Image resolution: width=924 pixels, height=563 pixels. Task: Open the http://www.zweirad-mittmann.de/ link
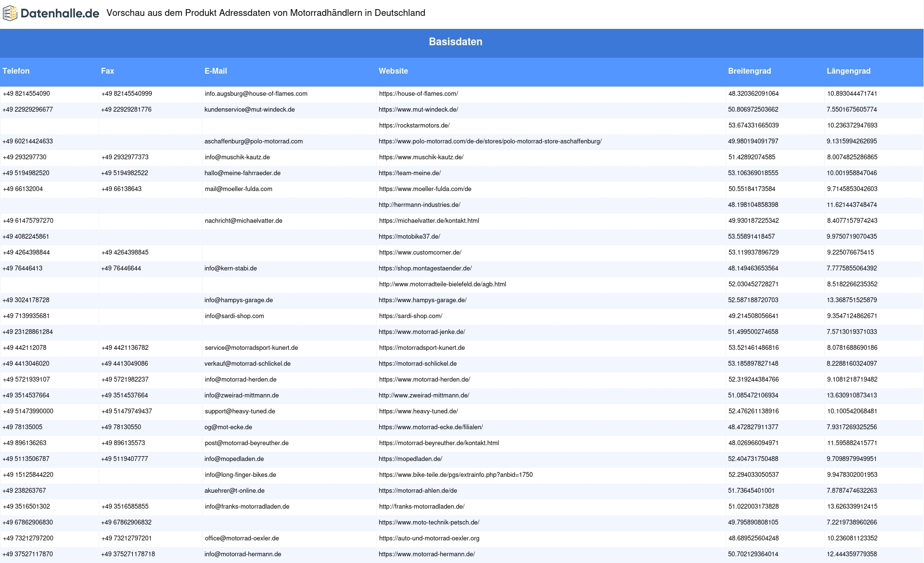[x=424, y=396]
